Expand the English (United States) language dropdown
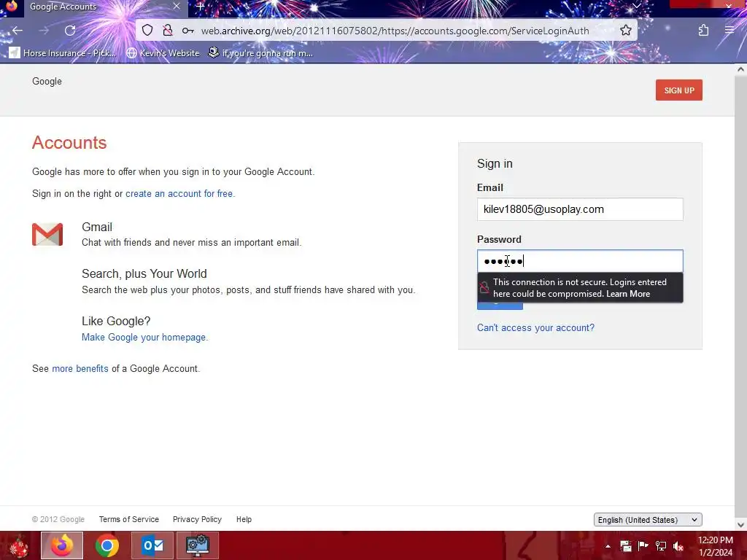Screen dimensions: 747x560 [648, 519]
